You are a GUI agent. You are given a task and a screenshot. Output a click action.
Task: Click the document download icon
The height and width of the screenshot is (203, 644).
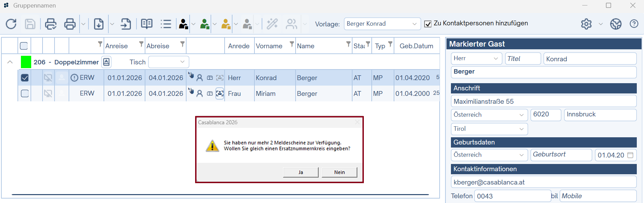point(99,24)
